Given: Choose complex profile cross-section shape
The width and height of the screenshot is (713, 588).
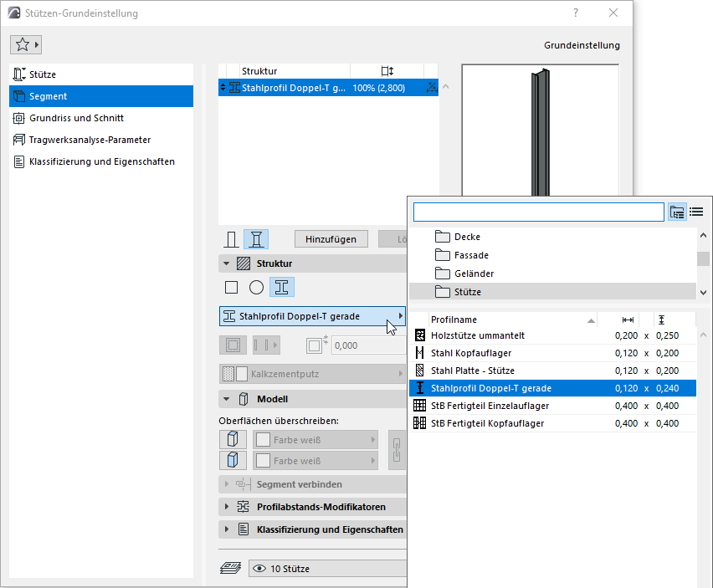Looking at the screenshot, I should [282, 287].
